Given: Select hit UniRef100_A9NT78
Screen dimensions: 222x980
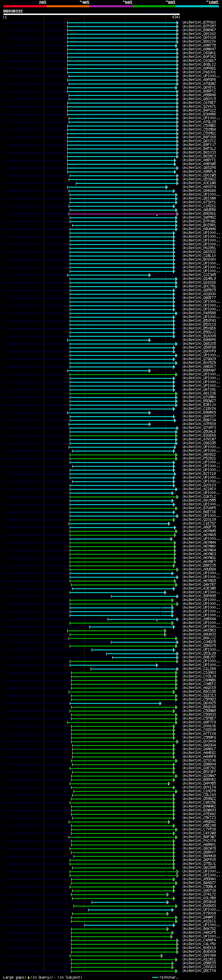Looking at the screenshot, I should point(199,45).
